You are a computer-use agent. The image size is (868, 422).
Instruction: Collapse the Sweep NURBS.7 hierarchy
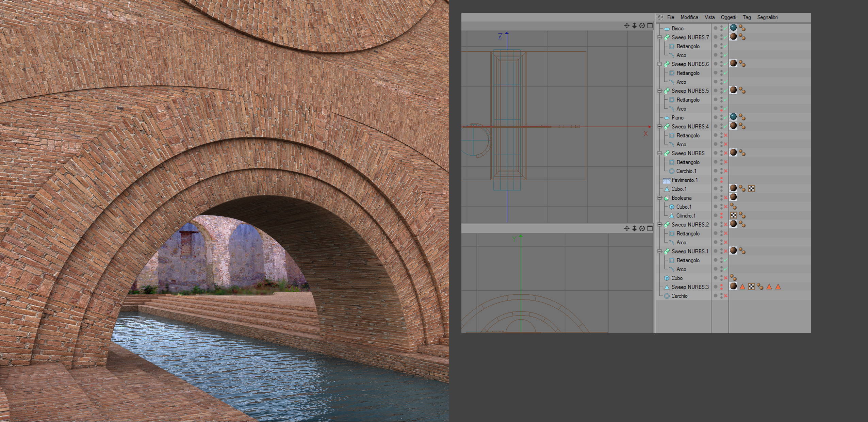[x=659, y=37]
